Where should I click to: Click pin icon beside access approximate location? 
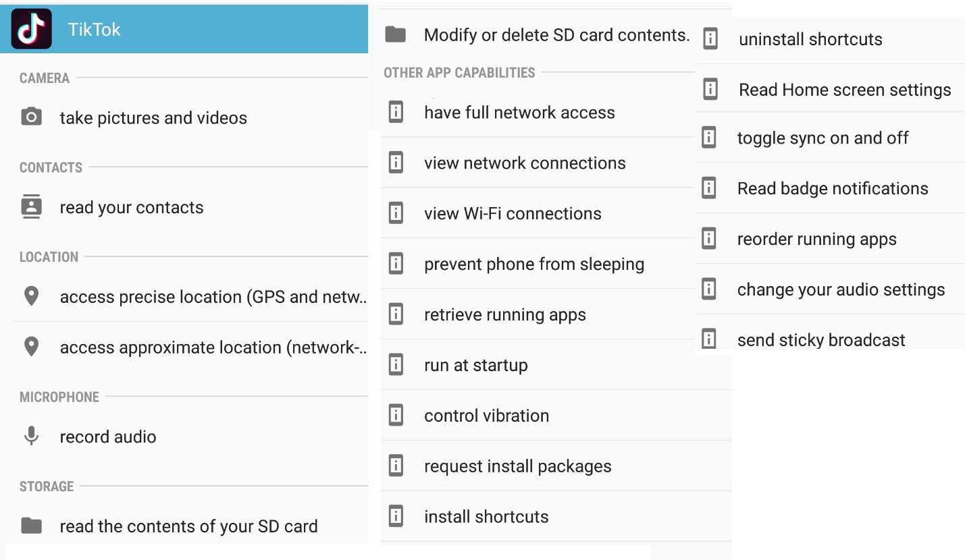[x=31, y=346]
